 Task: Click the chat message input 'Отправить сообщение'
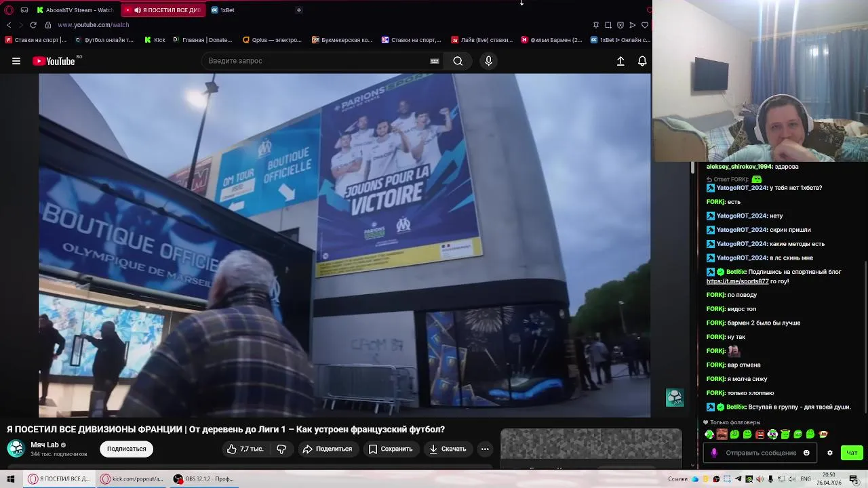pyautogui.click(x=761, y=453)
